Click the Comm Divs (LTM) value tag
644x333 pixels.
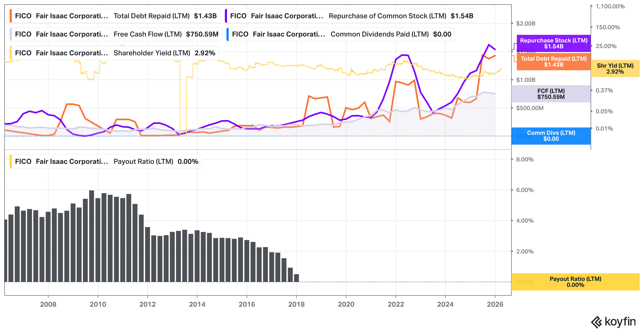(x=551, y=136)
